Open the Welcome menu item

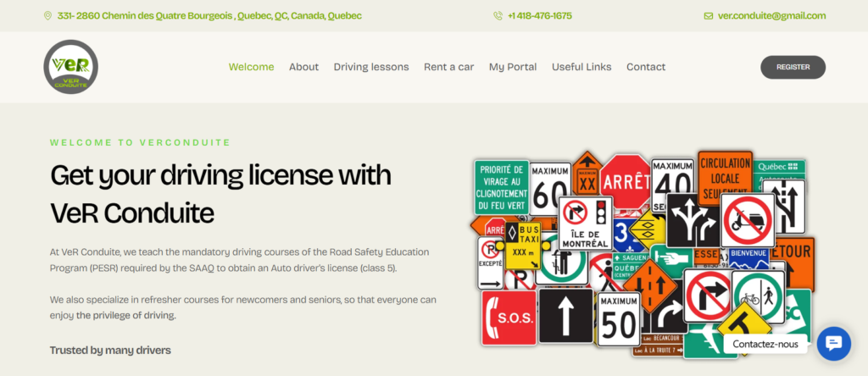tap(251, 67)
